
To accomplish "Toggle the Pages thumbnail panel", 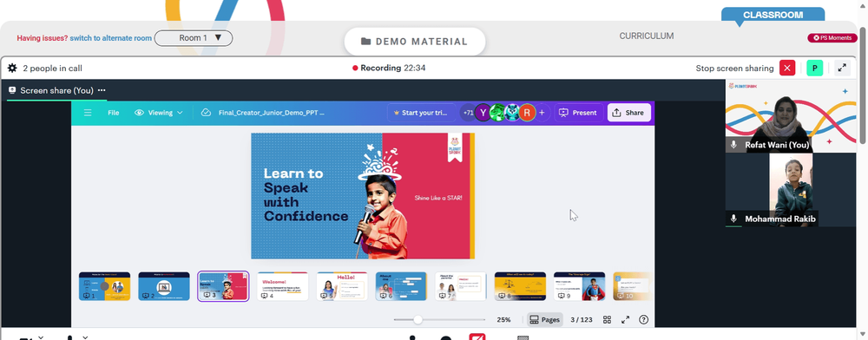I will coord(545,319).
